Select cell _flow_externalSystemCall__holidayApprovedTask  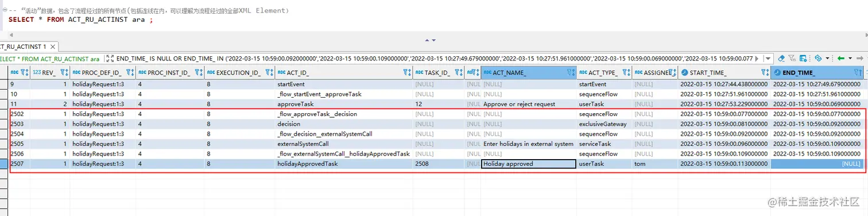(x=343, y=153)
